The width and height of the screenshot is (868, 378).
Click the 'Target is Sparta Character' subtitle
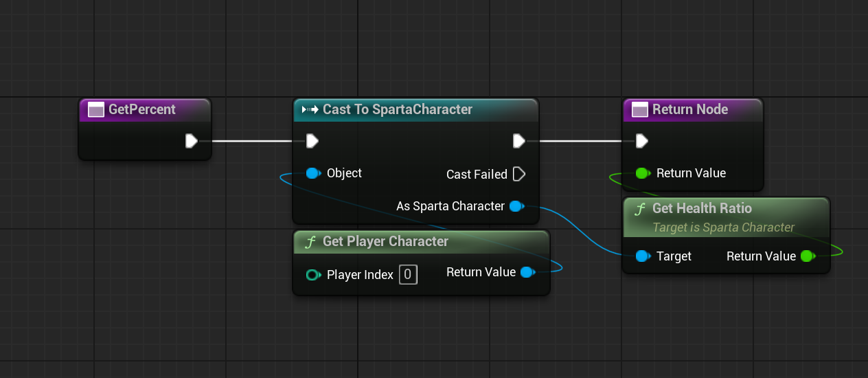point(723,227)
